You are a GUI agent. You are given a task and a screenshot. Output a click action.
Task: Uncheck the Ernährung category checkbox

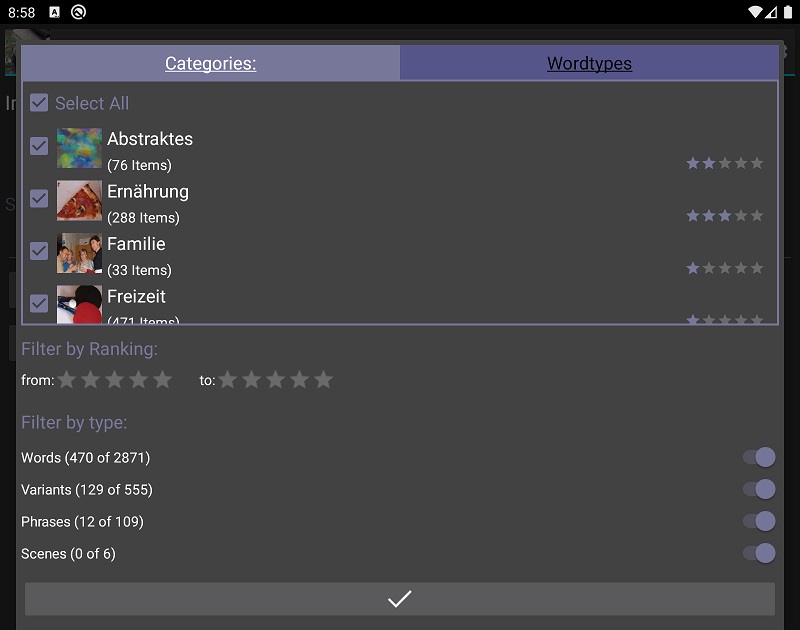(39, 198)
